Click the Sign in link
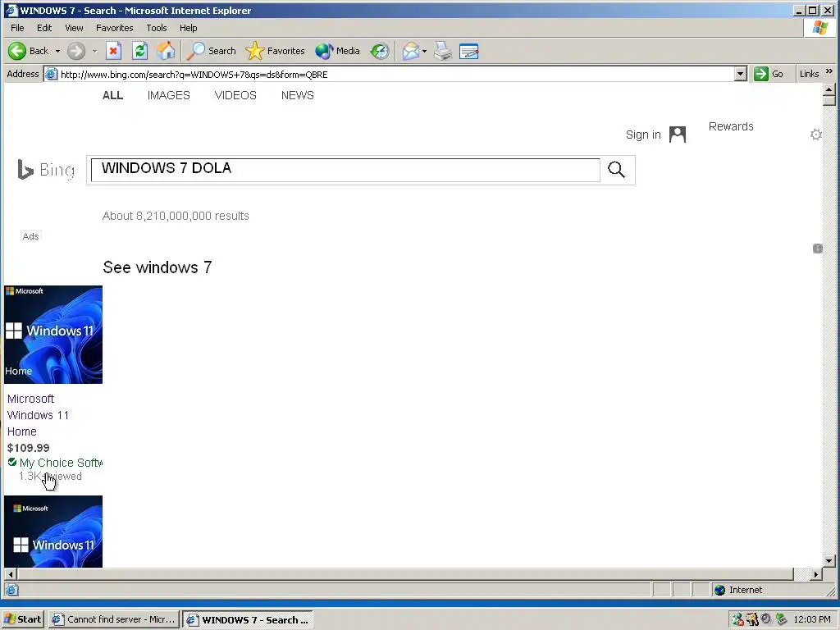This screenshot has width=840, height=630. (643, 135)
